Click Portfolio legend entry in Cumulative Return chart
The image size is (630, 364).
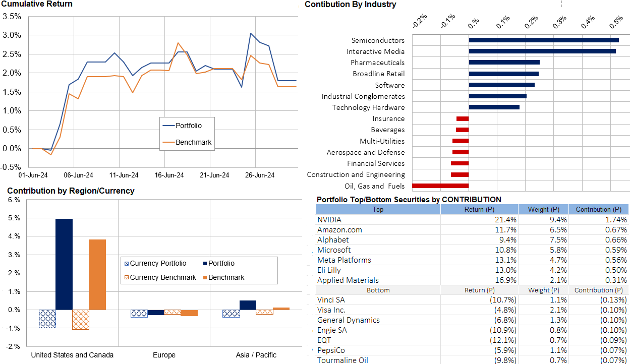[x=182, y=125]
